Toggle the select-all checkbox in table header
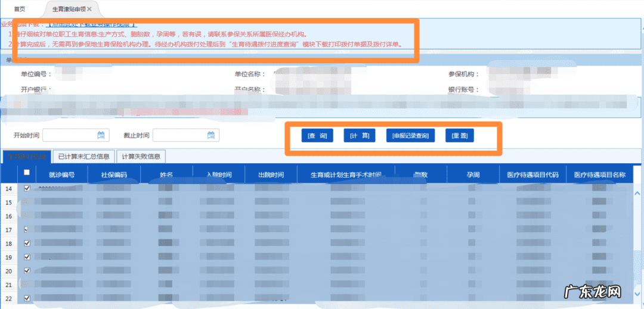Viewport: 644px width, 309px height. pyautogui.click(x=26, y=173)
